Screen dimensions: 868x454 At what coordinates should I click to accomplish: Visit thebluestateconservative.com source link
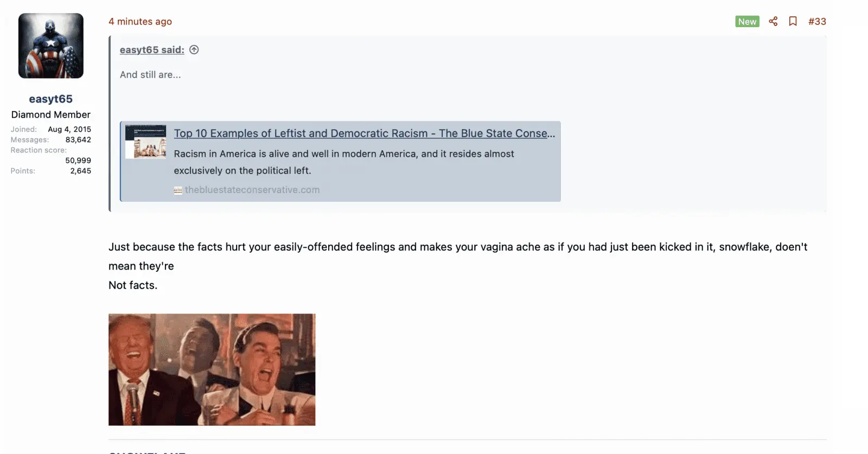[x=252, y=190]
